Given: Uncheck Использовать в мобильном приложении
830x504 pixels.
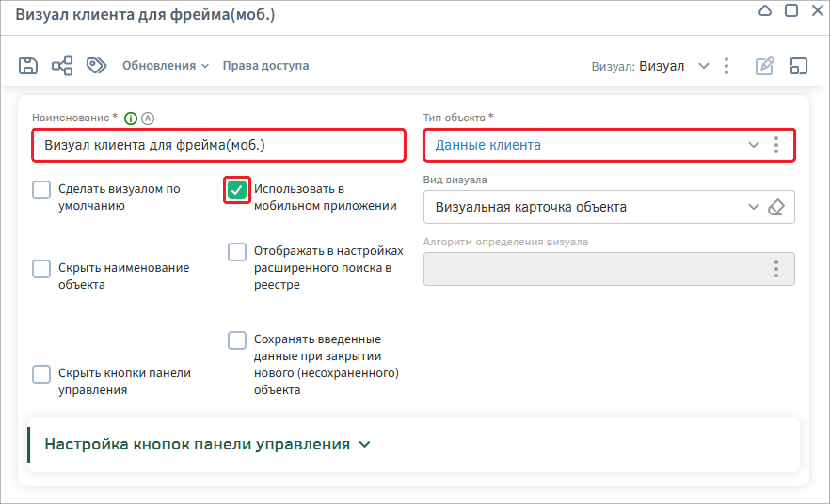Looking at the screenshot, I should (237, 190).
